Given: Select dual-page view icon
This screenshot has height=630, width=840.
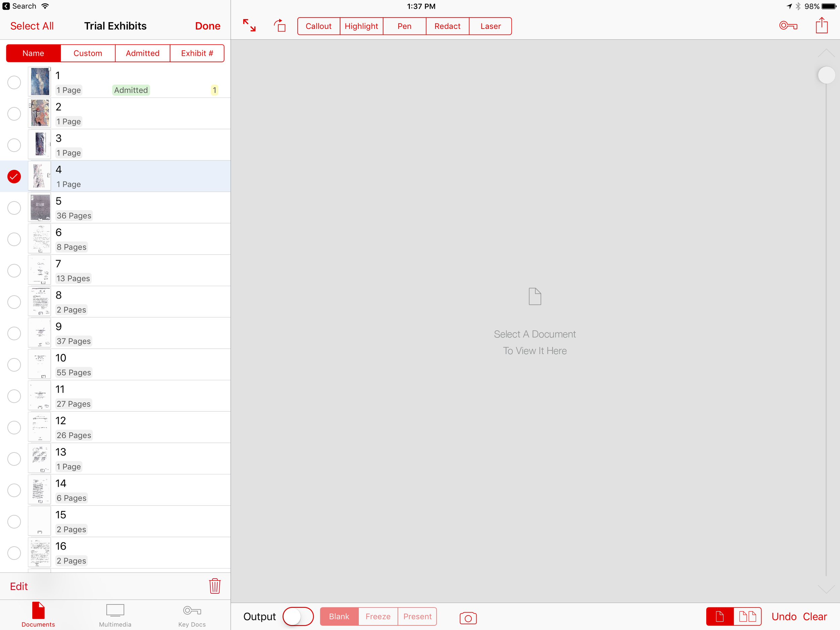Looking at the screenshot, I should coord(747,616).
